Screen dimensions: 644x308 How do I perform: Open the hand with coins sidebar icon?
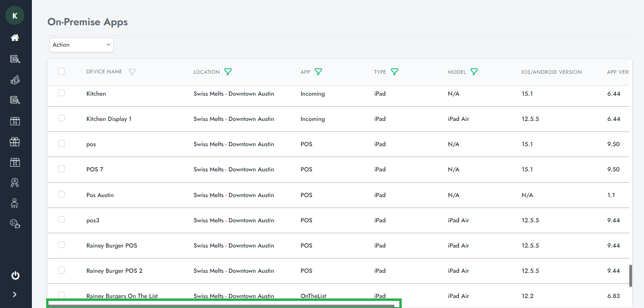pyautogui.click(x=15, y=80)
